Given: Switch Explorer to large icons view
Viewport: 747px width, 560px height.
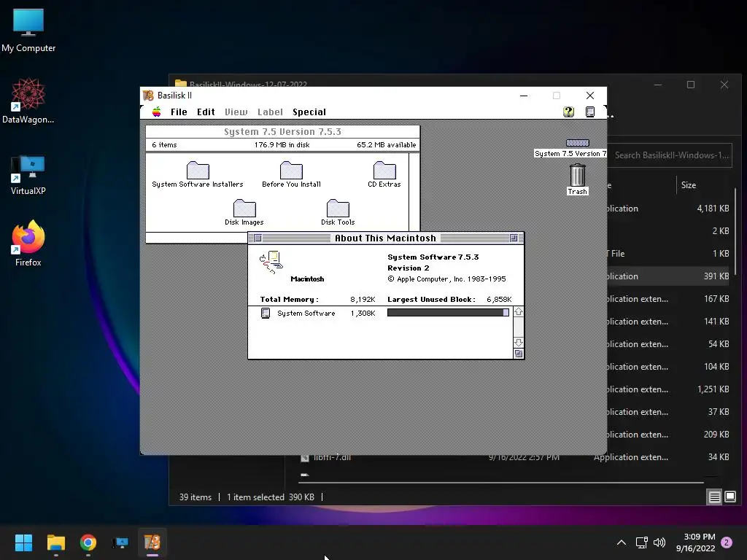Looking at the screenshot, I should tap(729, 497).
